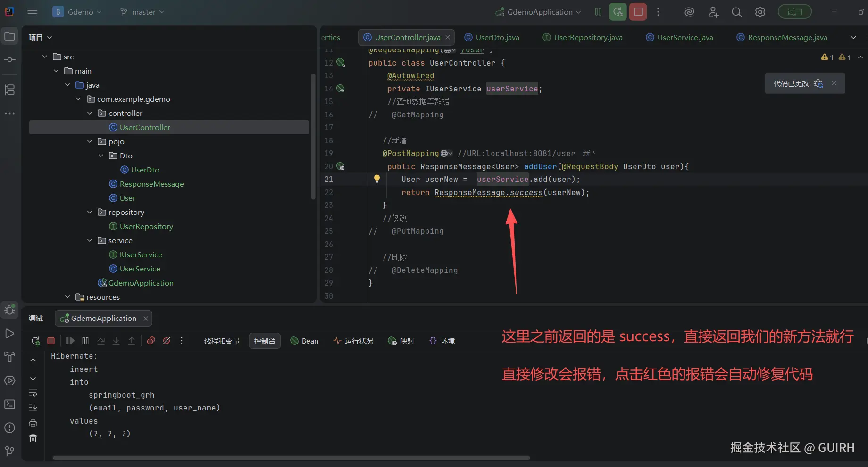Rerun the debug session in debug panel
This screenshot has height=467, width=868.
click(35, 341)
